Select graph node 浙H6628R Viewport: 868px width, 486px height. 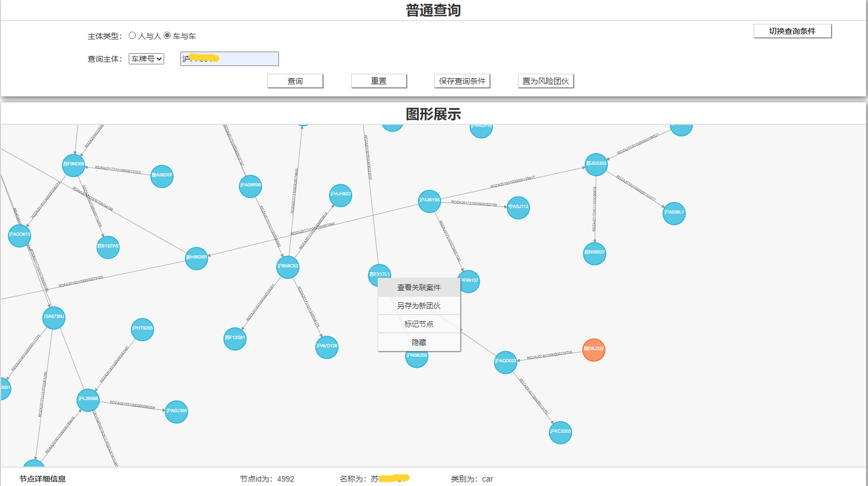[x=196, y=258]
